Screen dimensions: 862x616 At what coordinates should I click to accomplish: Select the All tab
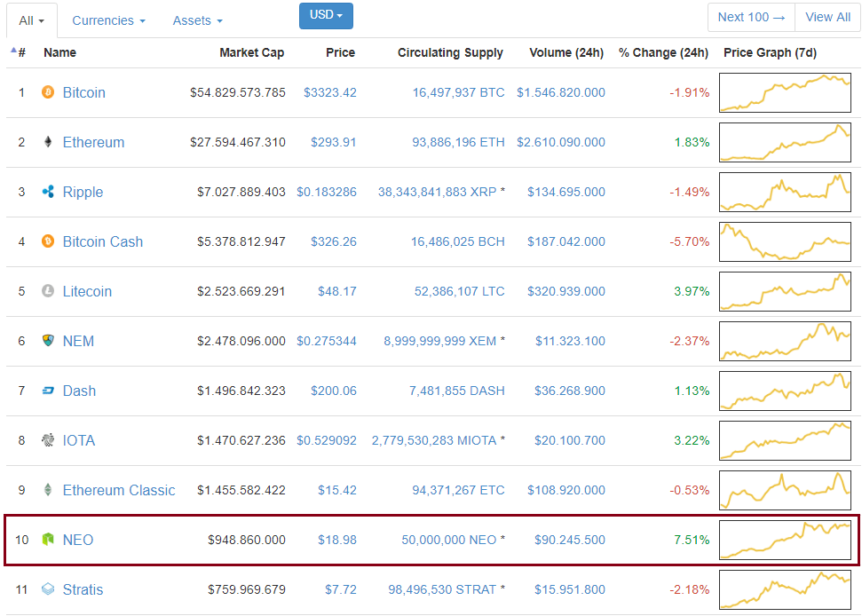click(x=31, y=20)
